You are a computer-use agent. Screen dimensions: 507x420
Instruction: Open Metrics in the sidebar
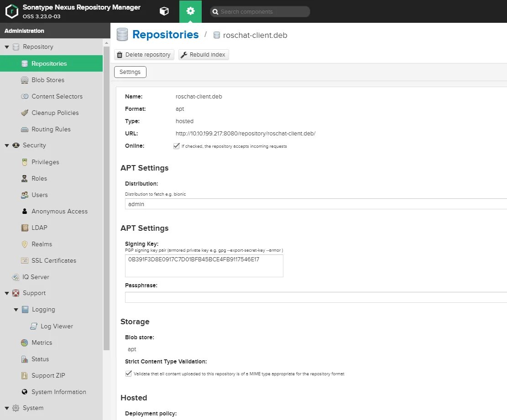[x=52, y=342]
